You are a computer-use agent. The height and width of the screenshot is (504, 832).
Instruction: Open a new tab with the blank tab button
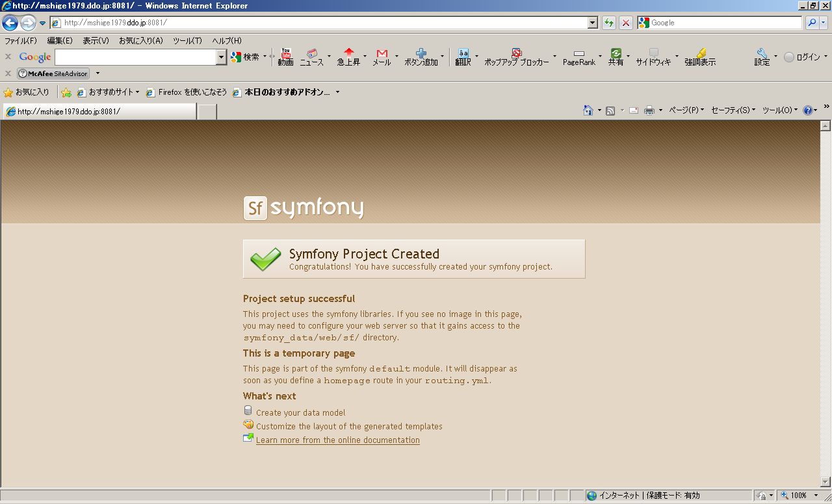point(207,112)
